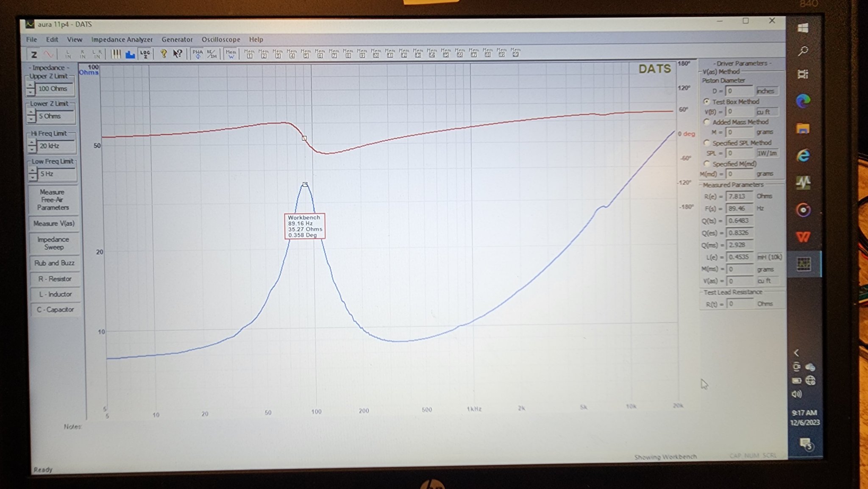Click the piston diameter D input field

pos(740,91)
